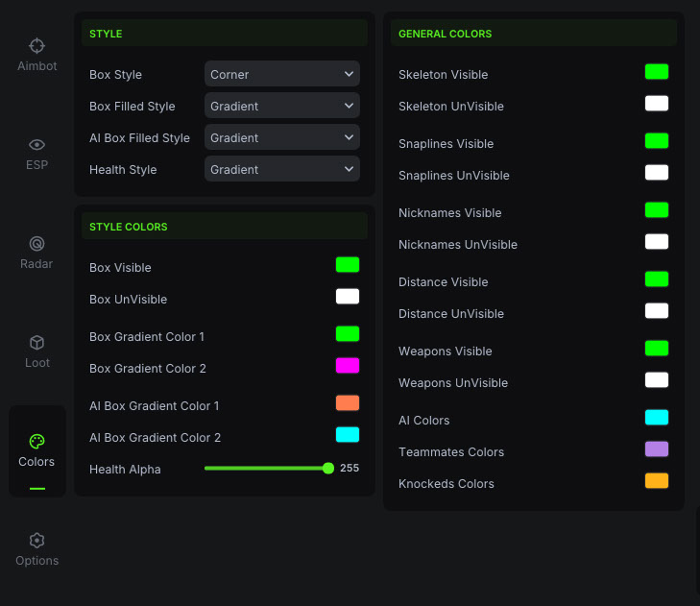This screenshot has height=606, width=700.
Task: Click the AI Box Gradient Color 1 swatch
Action: 348,403
